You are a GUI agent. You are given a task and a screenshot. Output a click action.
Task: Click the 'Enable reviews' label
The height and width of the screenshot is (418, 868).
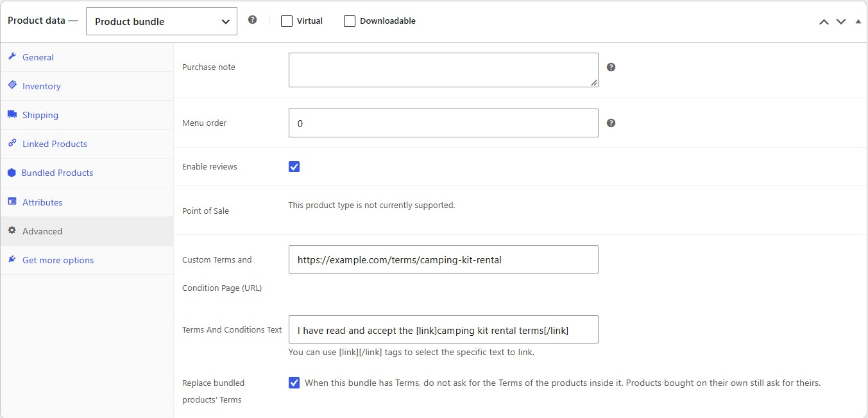(x=210, y=166)
